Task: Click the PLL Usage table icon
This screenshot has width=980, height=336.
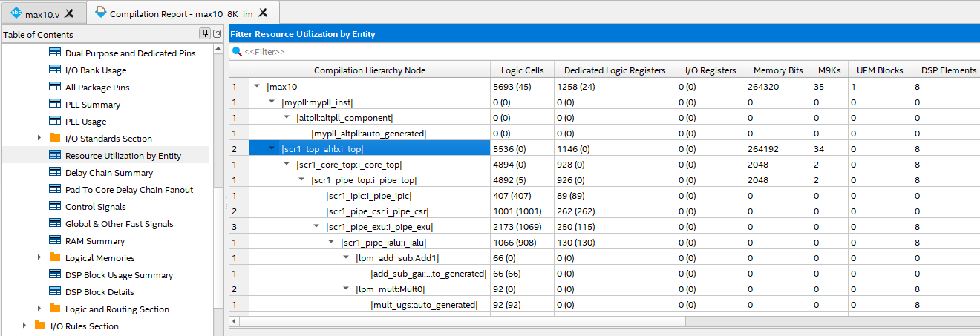Action: click(x=54, y=122)
